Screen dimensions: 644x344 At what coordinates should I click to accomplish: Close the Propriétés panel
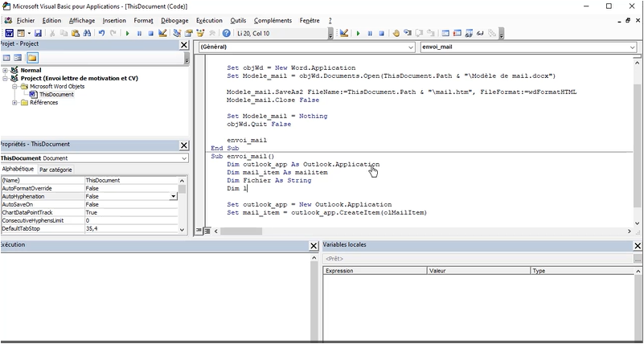pyautogui.click(x=184, y=145)
